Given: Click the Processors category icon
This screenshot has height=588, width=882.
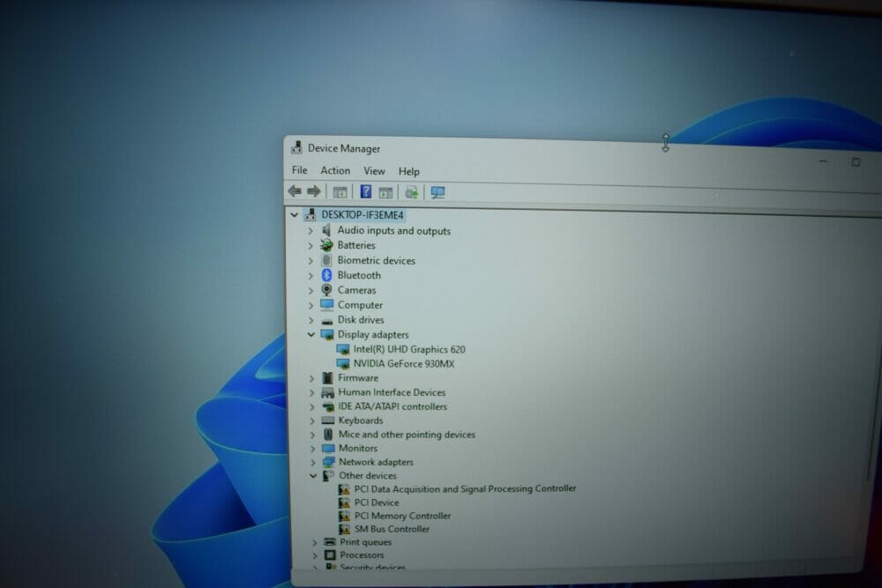Looking at the screenshot, I should tap(330, 555).
